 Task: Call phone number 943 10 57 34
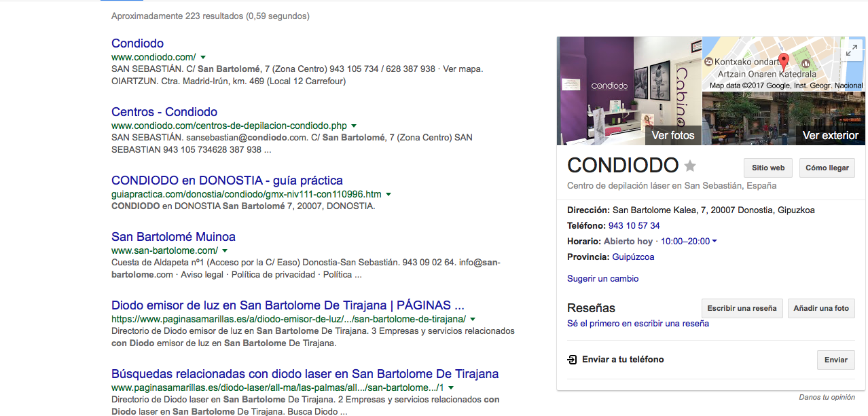point(634,225)
